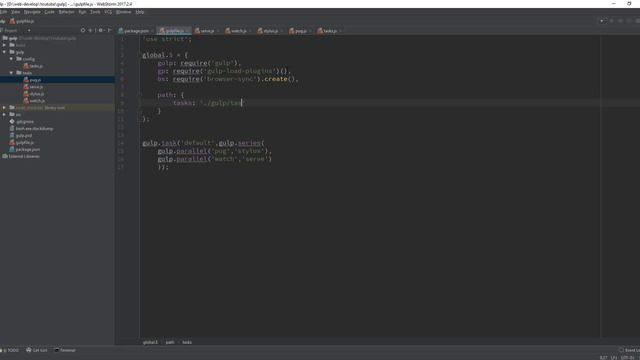
Task: Close the package.json editor tab
Action: pyautogui.click(x=153, y=31)
